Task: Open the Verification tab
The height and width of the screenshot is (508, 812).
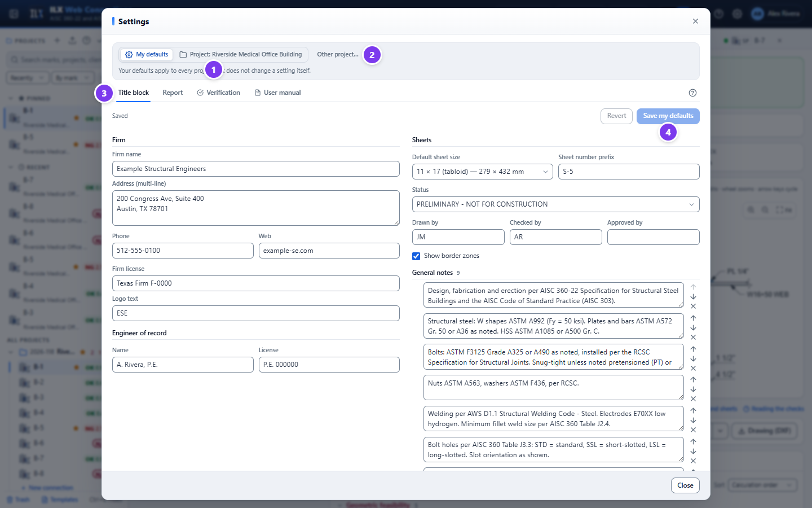Action: click(218, 93)
